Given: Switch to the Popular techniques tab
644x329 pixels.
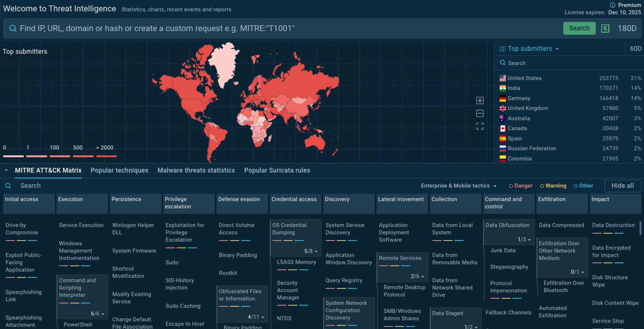Looking at the screenshot, I should coord(119,170).
